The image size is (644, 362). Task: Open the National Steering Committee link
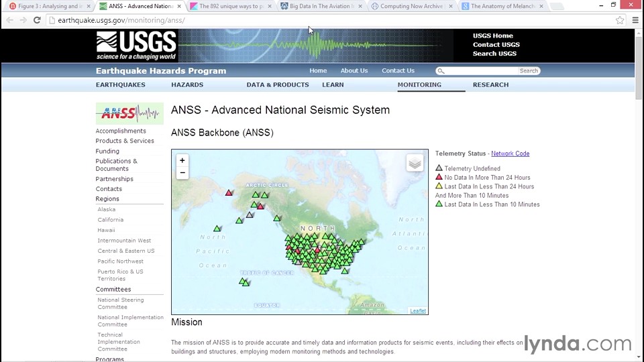coord(121,303)
